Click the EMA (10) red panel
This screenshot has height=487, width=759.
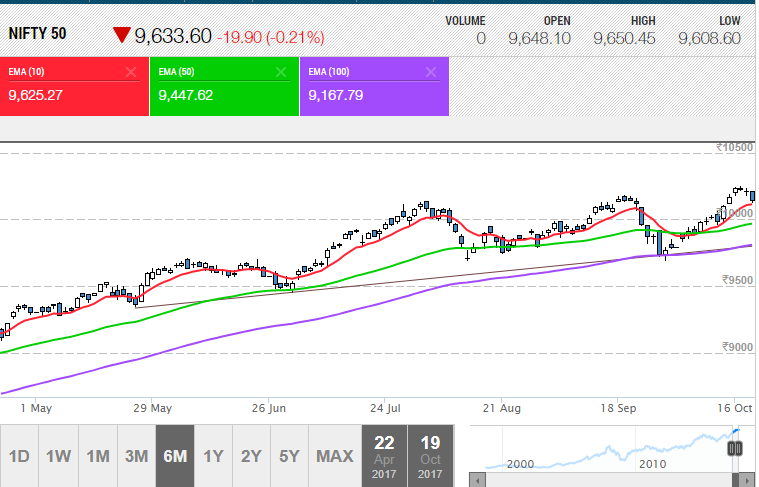click(x=74, y=86)
